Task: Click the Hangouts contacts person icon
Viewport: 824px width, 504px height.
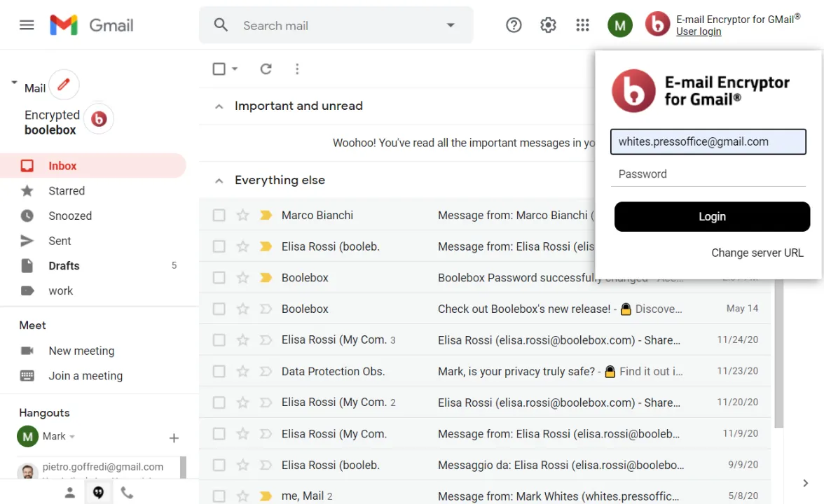Action: coord(70,493)
